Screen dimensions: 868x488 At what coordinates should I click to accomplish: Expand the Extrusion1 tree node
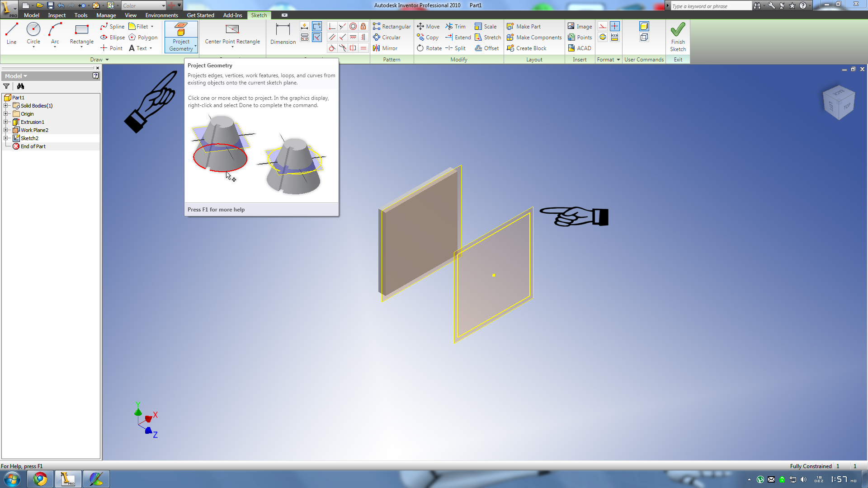tap(6, 122)
